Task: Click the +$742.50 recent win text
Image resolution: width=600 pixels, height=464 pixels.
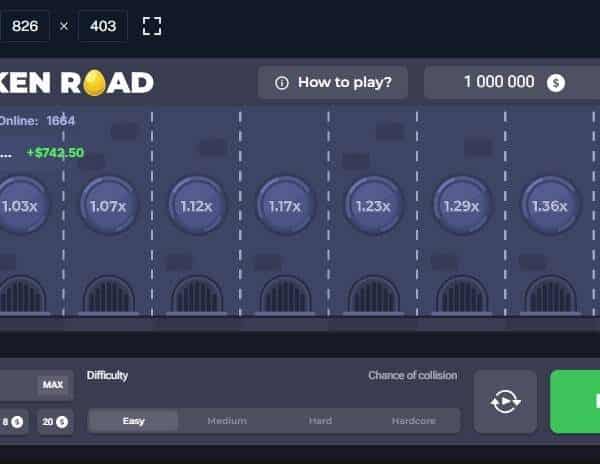Action: pos(55,153)
